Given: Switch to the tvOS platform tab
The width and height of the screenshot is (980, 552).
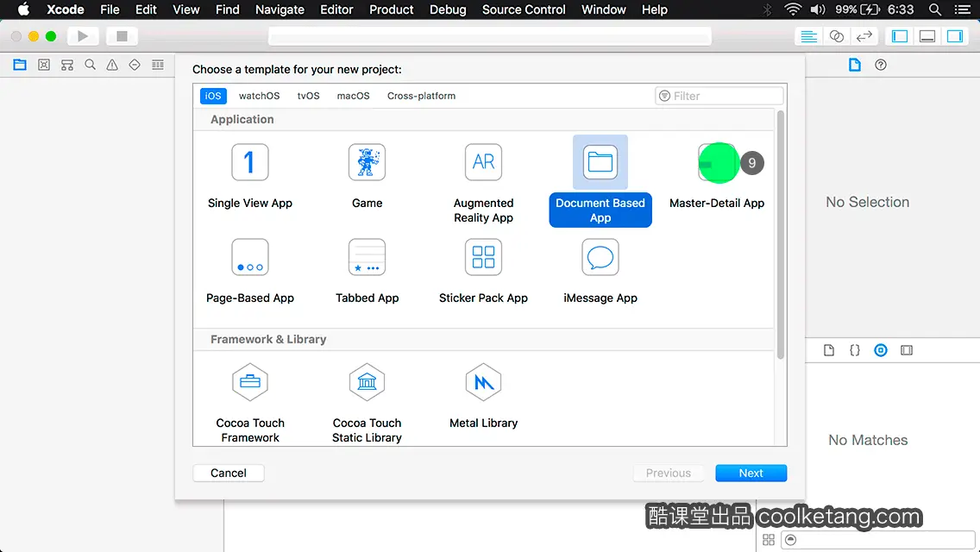Looking at the screenshot, I should 308,96.
